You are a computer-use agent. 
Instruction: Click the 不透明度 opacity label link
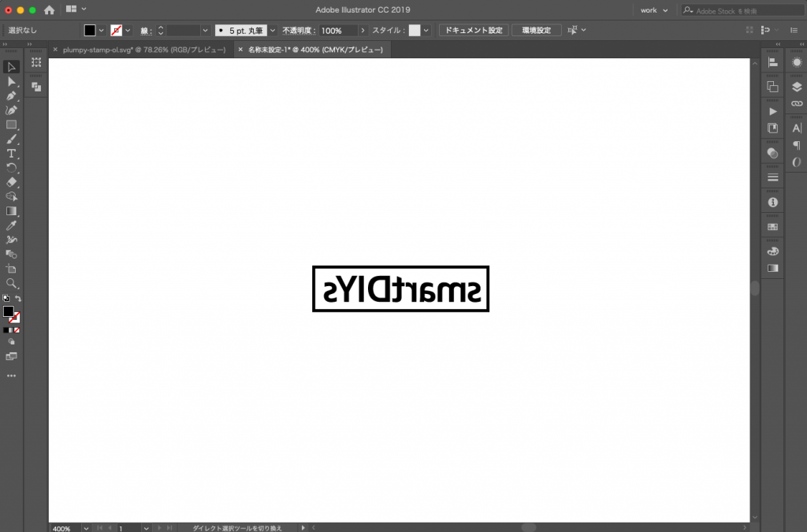coord(299,31)
